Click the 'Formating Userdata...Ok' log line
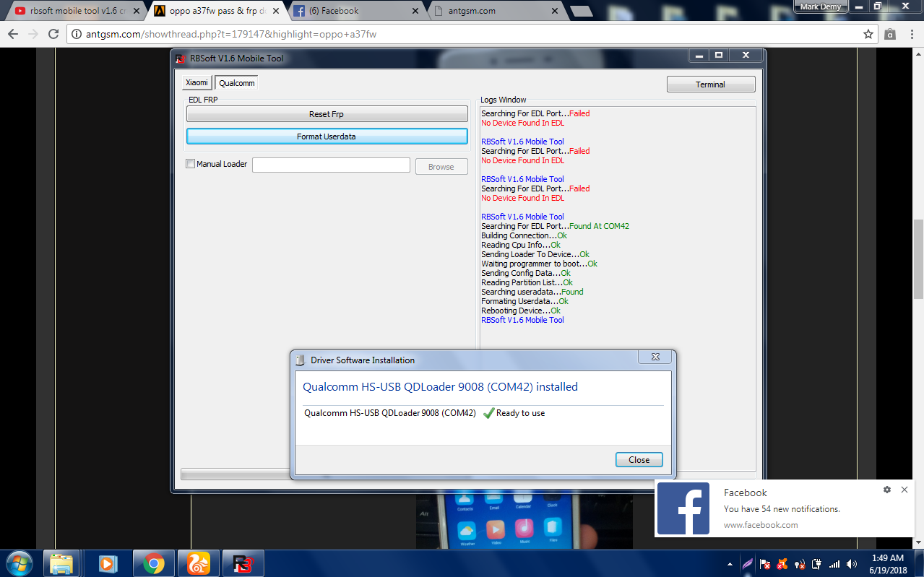Image resolution: width=924 pixels, height=577 pixels. click(x=524, y=301)
